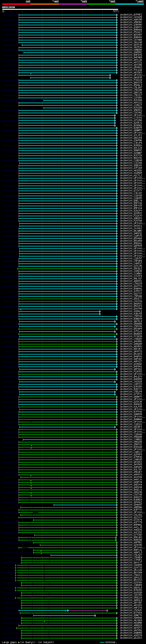
Task: Select the label UniRef100_A9NKR6
Action: (x=131, y=50)
